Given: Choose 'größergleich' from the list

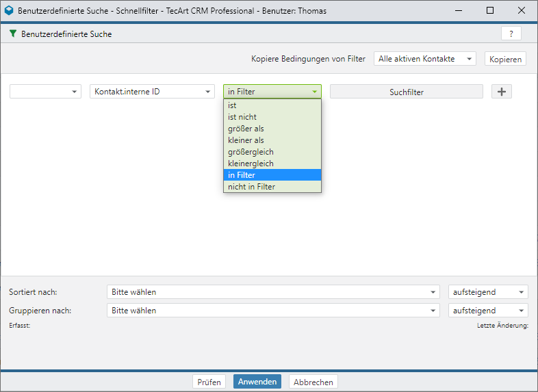Looking at the screenshot, I should point(272,152).
